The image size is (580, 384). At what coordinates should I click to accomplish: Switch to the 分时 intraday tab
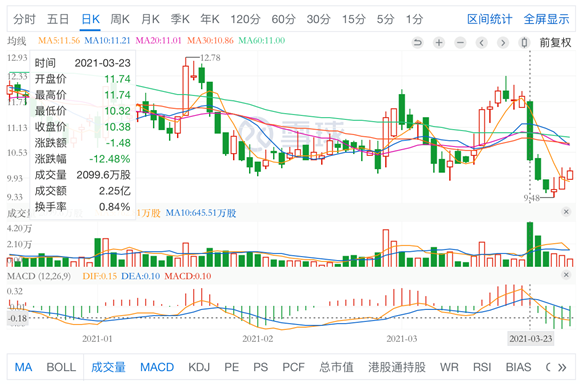click(x=24, y=19)
